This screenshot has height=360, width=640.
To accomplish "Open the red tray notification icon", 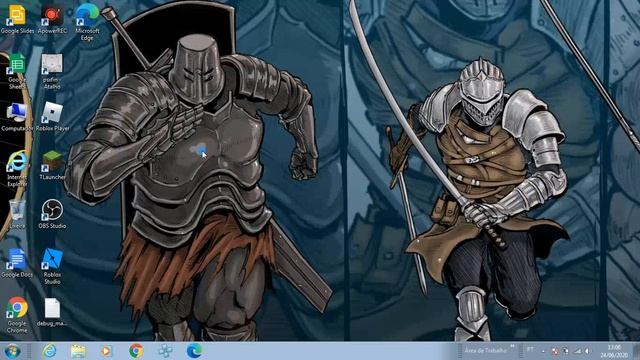I will click(x=555, y=351).
